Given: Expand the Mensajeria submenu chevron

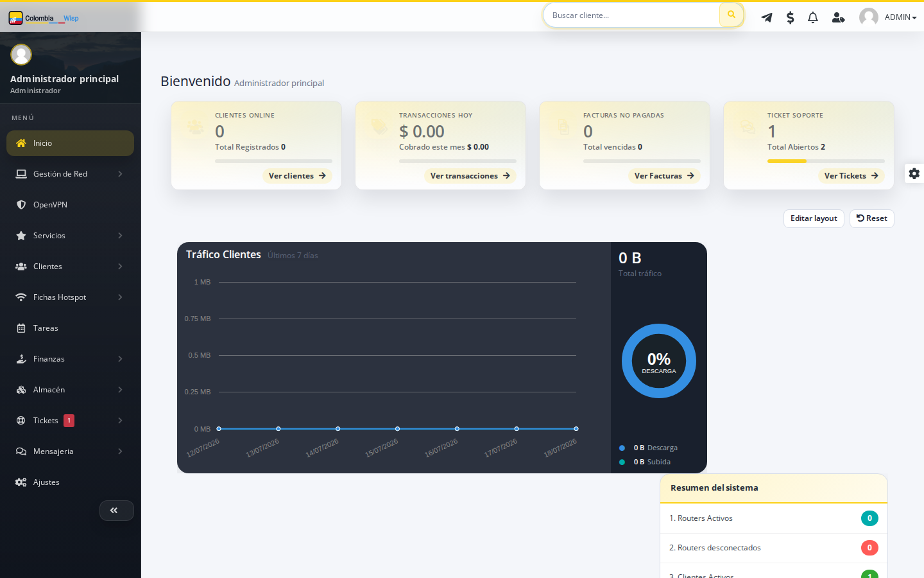Looking at the screenshot, I should coord(120,451).
